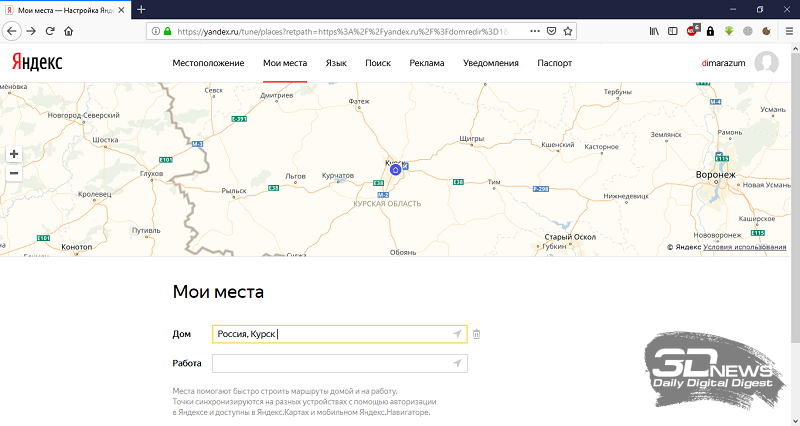Viewport: 800px width, 426px height.
Task: Save page to Pocket
Action: pos(552,31)
